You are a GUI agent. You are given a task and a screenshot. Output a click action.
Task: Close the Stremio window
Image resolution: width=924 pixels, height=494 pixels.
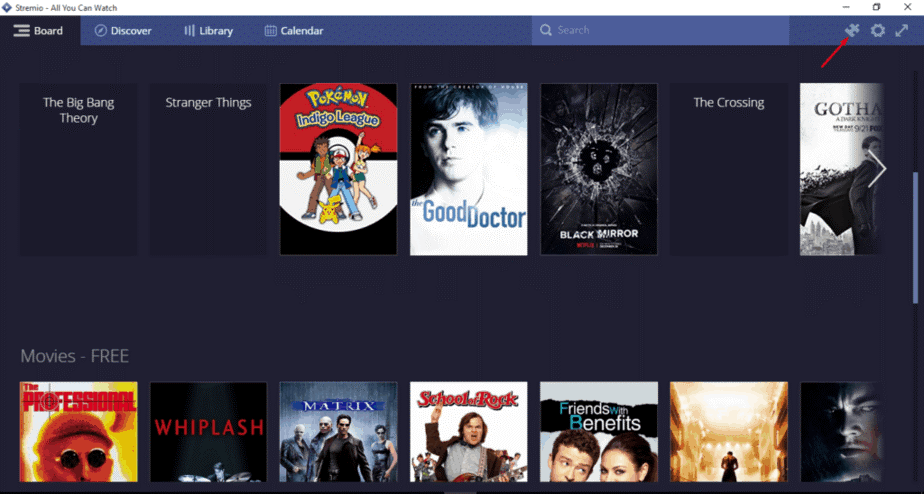pos(908,7)
